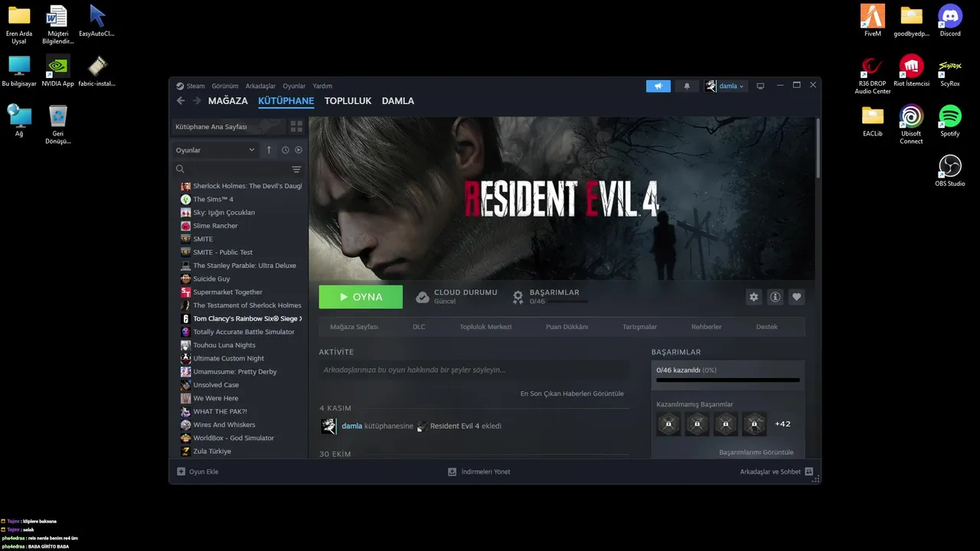
Task: Click the 0/46 achievements progress bar
Action: [728, 380]
